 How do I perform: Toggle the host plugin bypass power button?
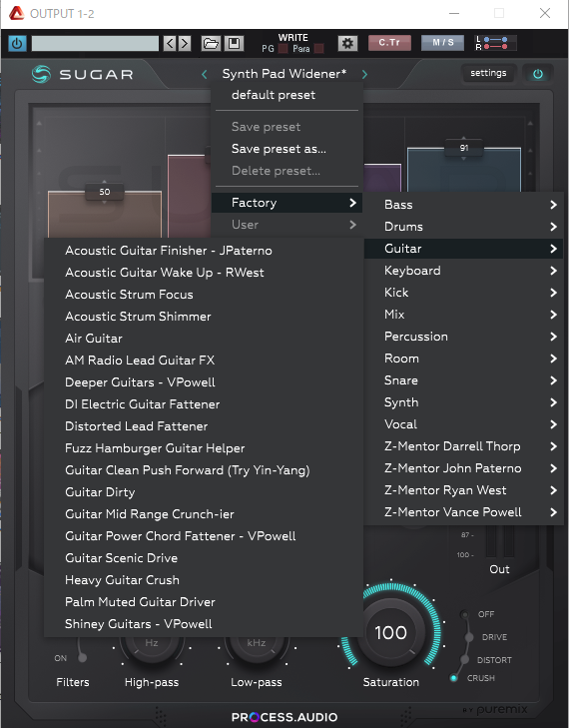(x=17, y=44)
